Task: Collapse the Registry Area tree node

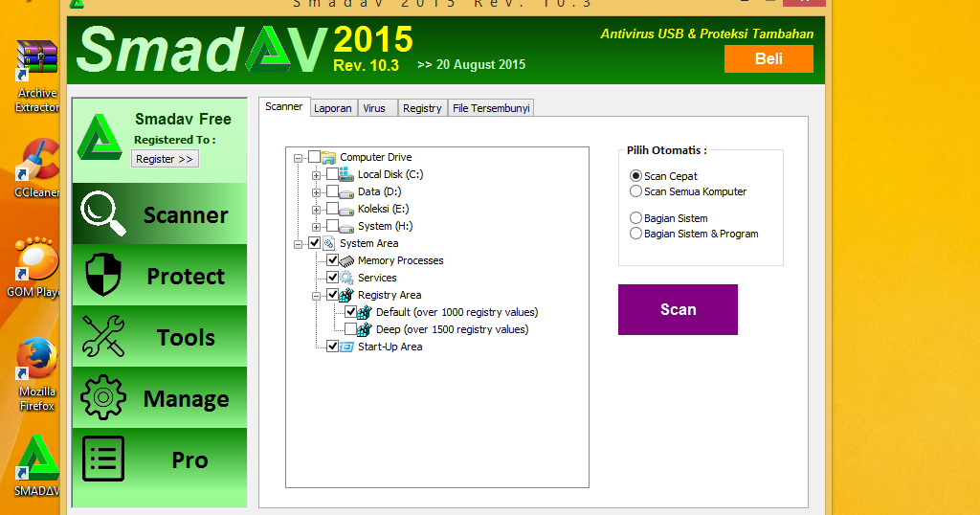Action: click(x=316, y=296)
